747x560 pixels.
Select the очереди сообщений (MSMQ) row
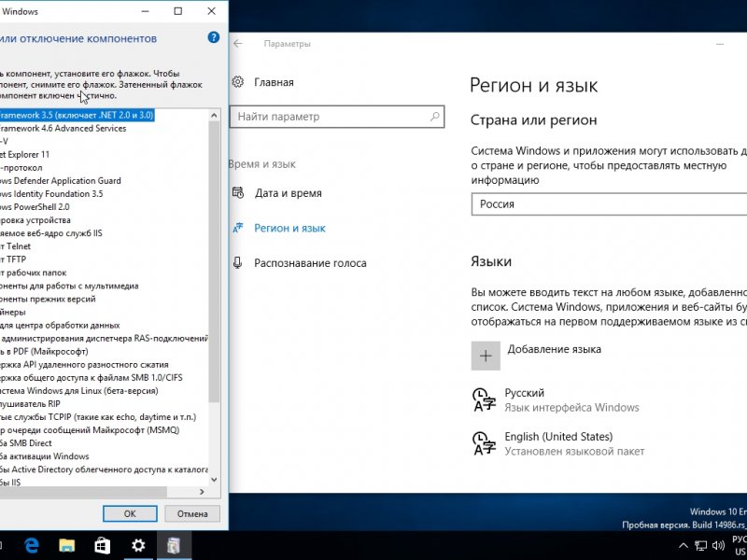[90, 430]
